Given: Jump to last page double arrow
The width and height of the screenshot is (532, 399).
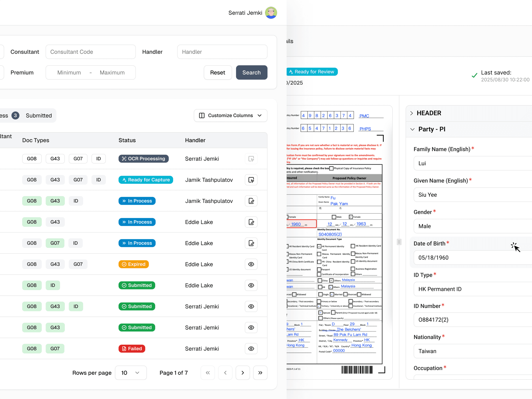Looking at the screenshot, I should point(260,373).
